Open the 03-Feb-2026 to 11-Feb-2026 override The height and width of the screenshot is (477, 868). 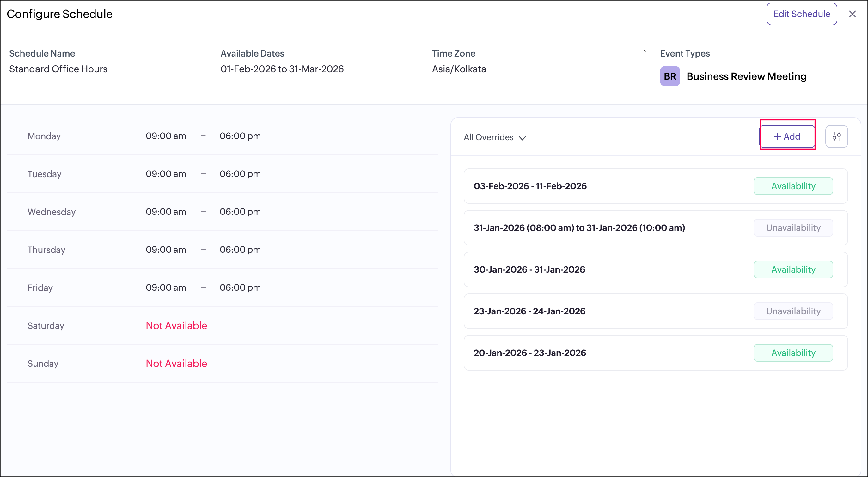[x=530, y=186]
